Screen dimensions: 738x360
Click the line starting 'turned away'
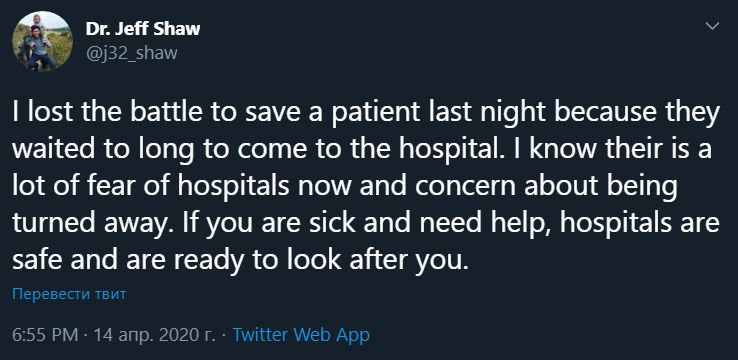point(366,223)
